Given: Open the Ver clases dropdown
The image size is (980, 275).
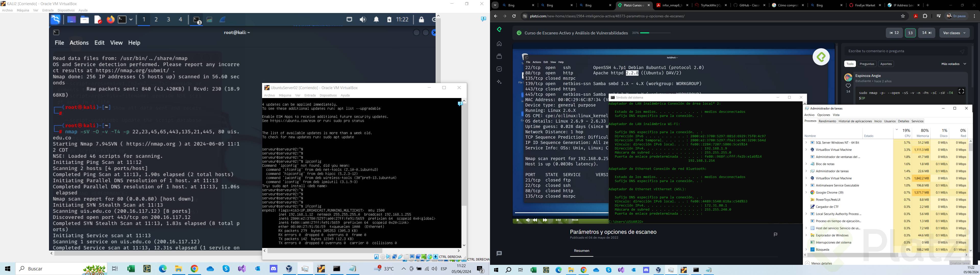Looking at the screenshot, I should tap(954, 33).
